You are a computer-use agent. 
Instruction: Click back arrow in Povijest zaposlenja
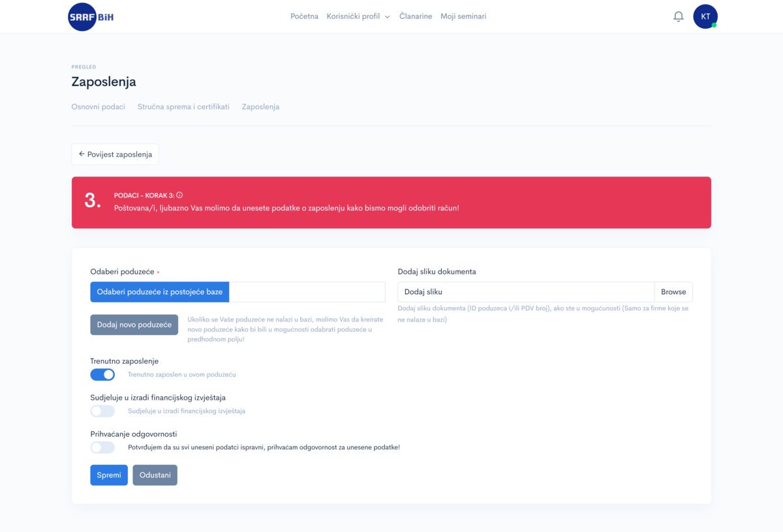pos(82,155)
